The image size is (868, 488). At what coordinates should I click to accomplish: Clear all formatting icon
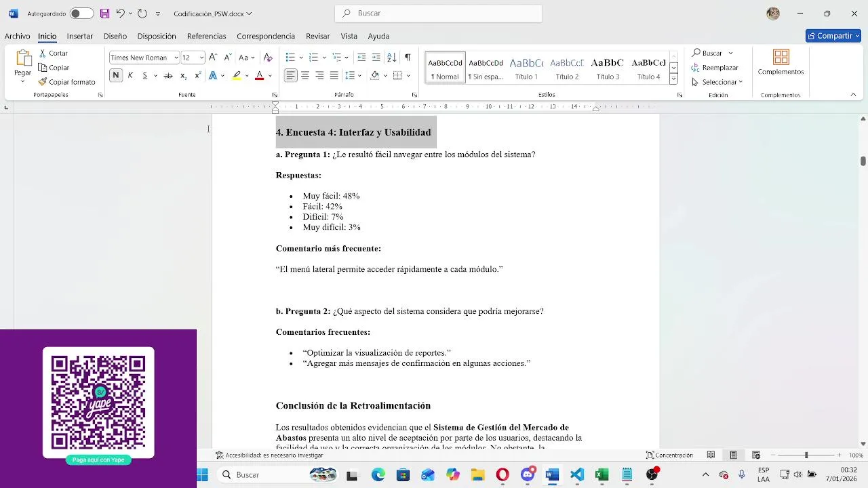(x=268, y=58)
